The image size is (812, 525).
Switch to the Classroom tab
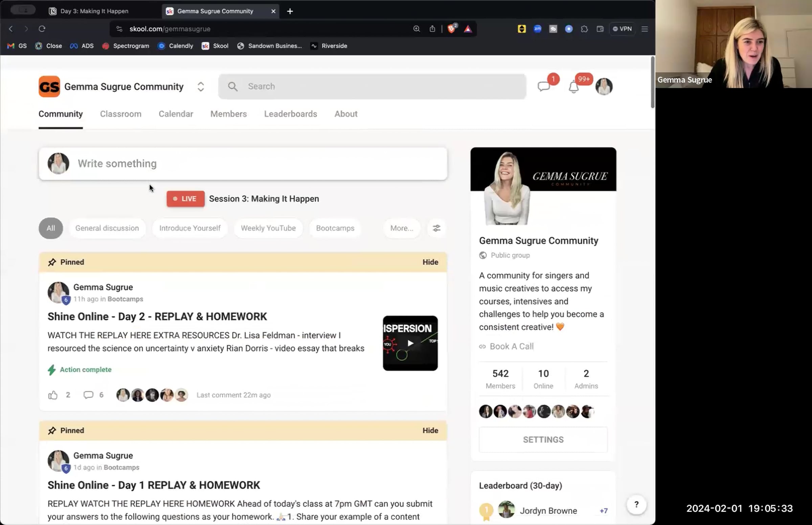(x=120, y=114)
